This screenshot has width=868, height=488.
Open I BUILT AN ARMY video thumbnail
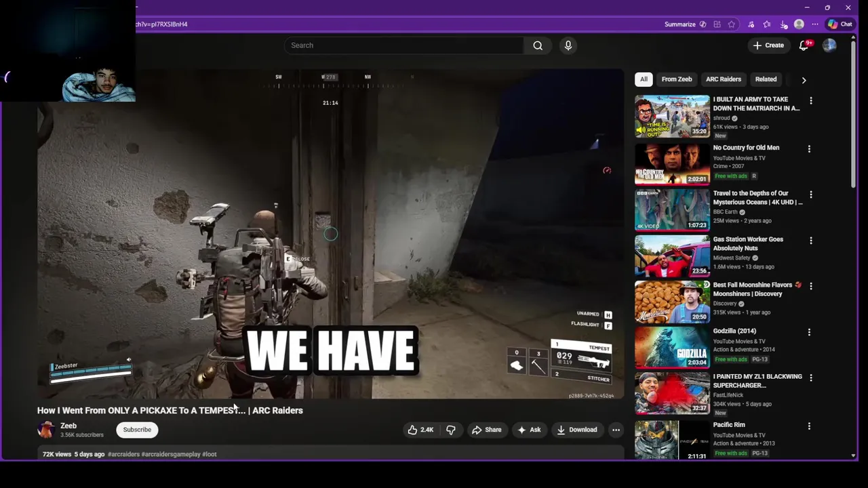click(672, 117)
